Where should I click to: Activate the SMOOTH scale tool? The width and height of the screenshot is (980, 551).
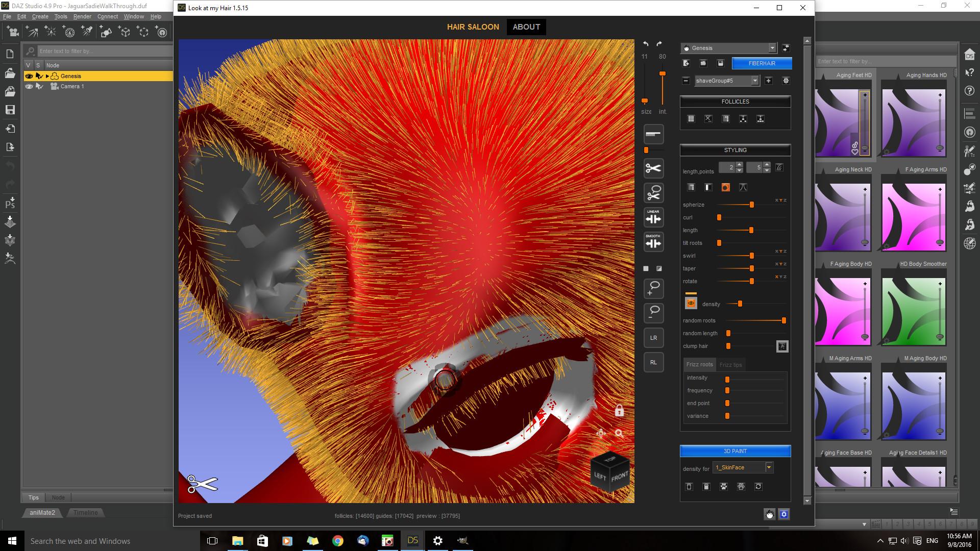click(653, 242)
